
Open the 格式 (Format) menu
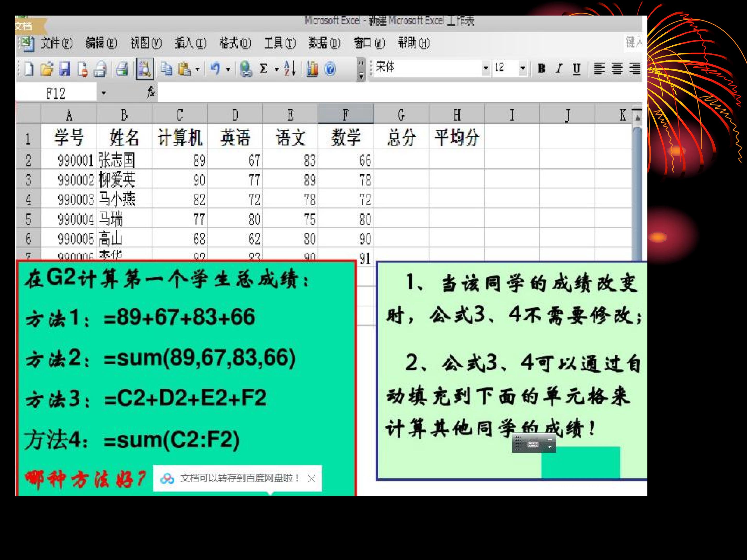point(235,43)
